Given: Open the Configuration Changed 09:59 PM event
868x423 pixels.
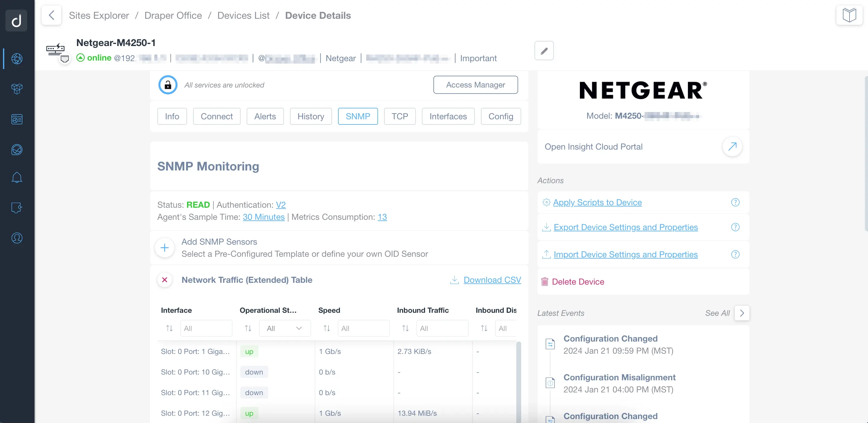Looking at the screenshot, I should [x=618, y=345].
